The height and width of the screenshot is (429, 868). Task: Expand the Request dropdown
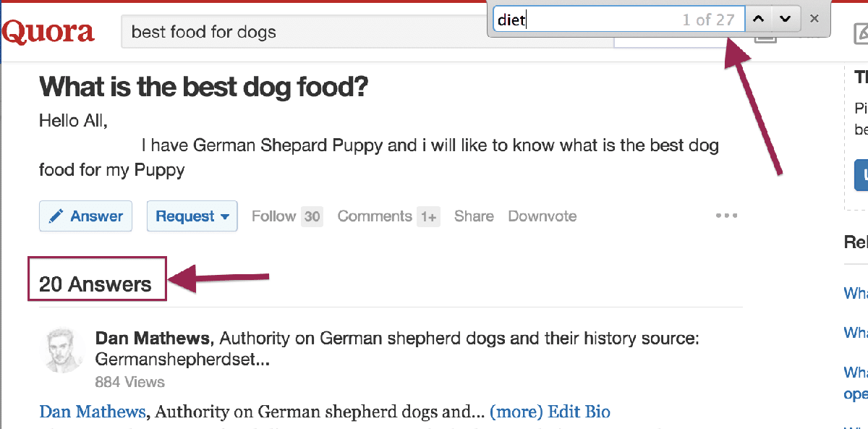click(x=192, y=216)
